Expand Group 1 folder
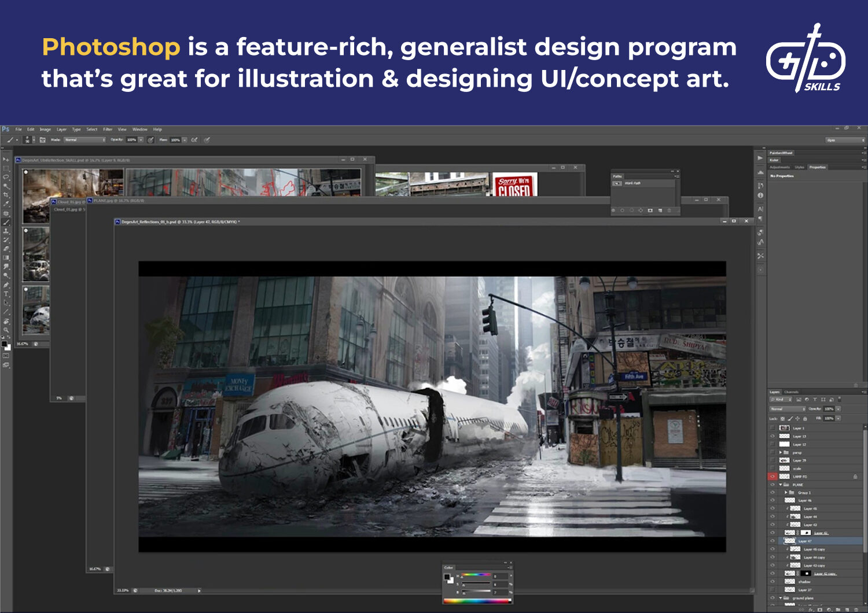This screenshot has height=613, width=868. tap(786, 493)
